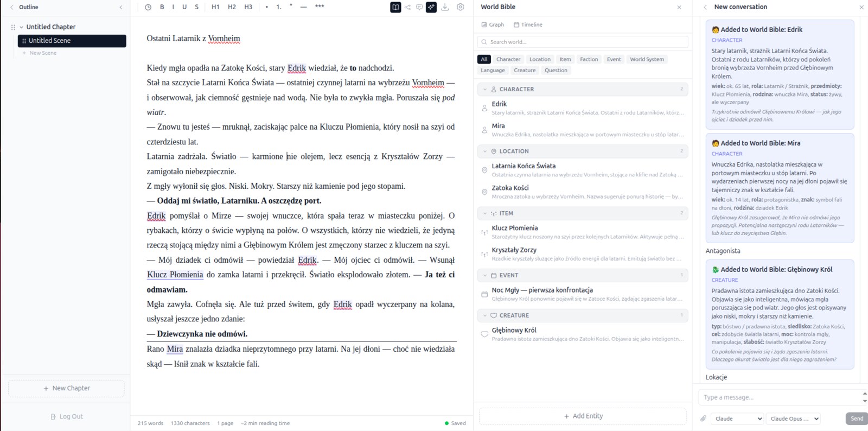Switch to the Timeline view

coord(528,24)
